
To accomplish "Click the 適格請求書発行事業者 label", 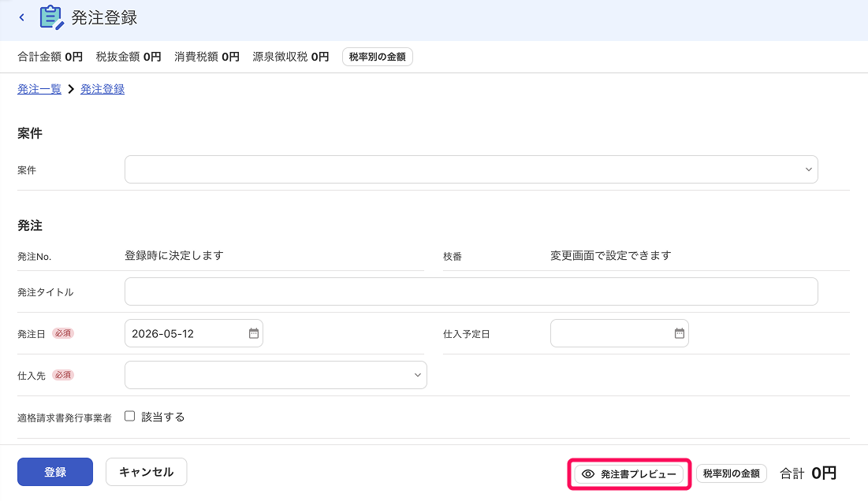I will tap(64, 418).
